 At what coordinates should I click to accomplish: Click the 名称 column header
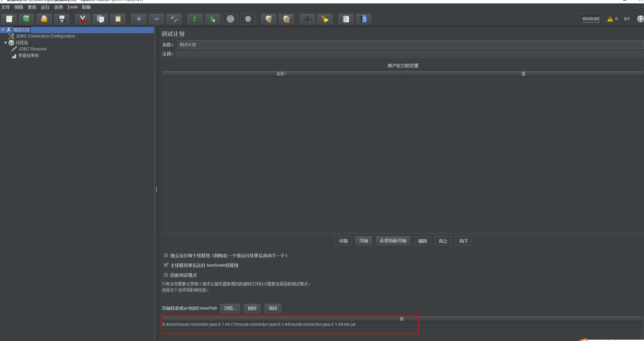click(x=282, y=74)
